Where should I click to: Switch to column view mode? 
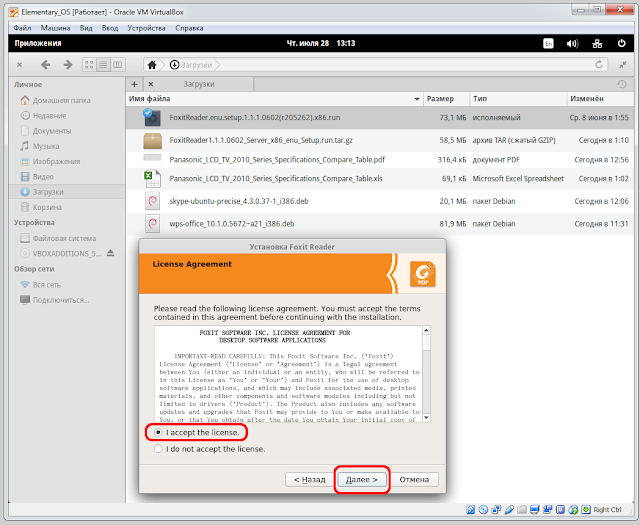coord(118,65)
